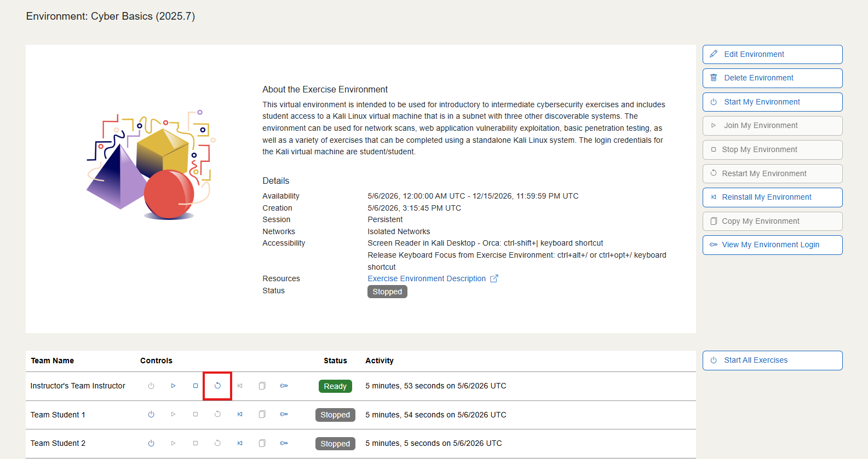Reinstall My Environment
This screenshot has height=459, width=868.
(x=772, y=197)
